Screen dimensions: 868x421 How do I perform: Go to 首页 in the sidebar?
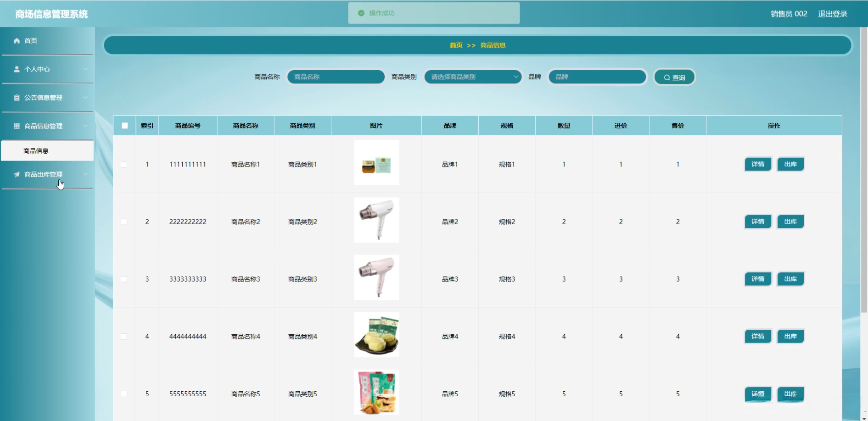click(47, 41)
